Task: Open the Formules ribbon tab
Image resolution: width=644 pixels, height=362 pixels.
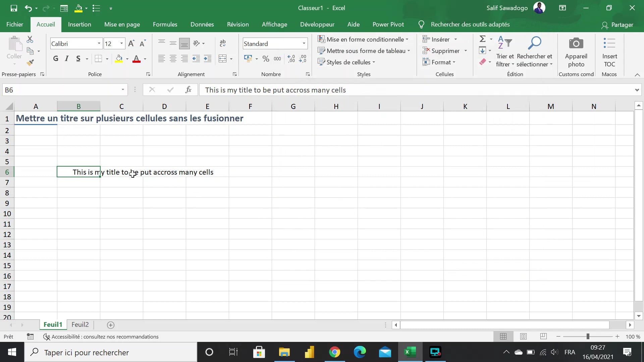Action: click(x=165, y=24)
